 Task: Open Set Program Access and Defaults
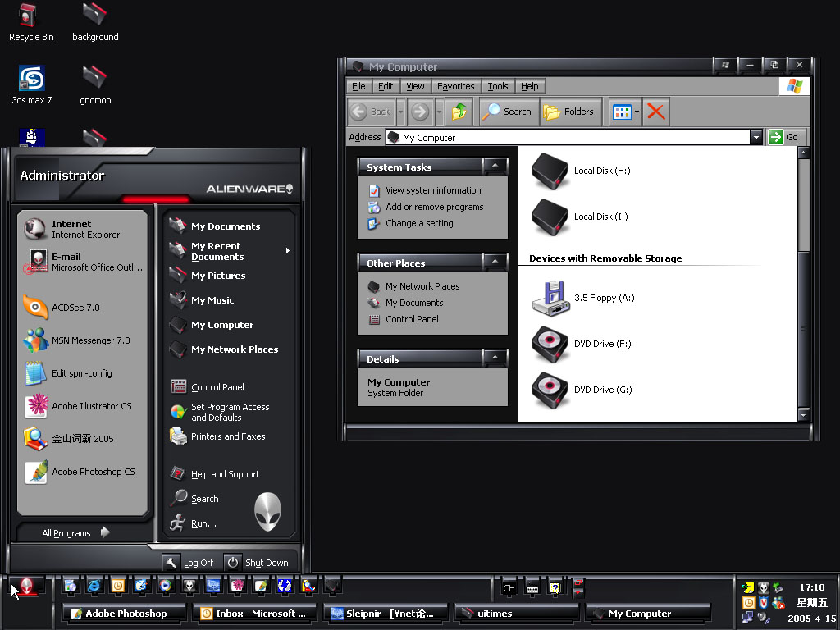pos(230,412)
